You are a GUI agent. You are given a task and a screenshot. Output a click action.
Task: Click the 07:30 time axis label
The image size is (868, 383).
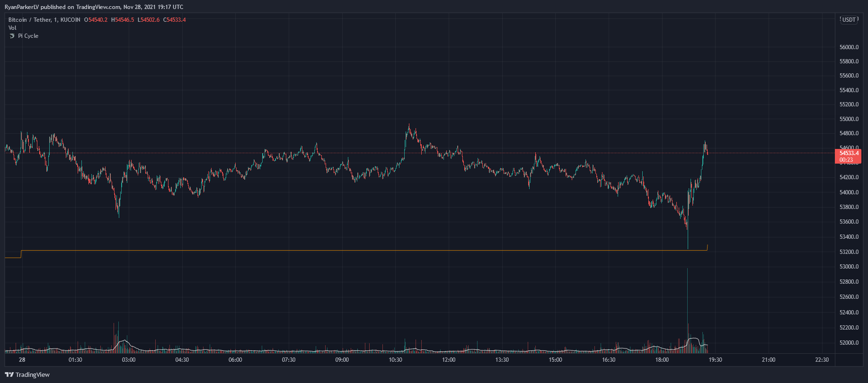click(x=289, y=360)
